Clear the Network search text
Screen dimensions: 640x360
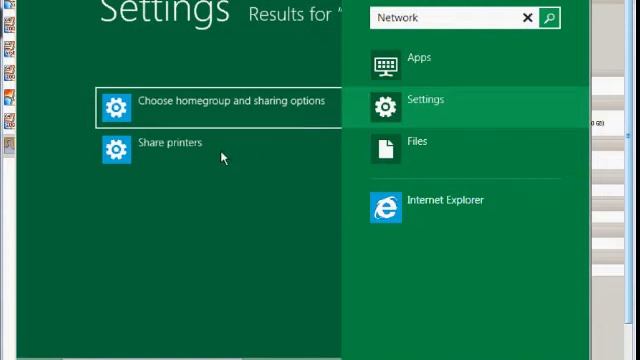pos(527,18)
